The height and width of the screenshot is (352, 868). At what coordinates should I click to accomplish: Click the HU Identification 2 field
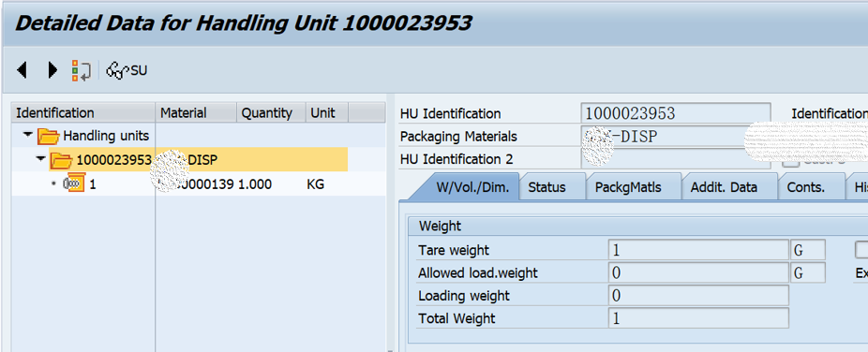point(675,159)
